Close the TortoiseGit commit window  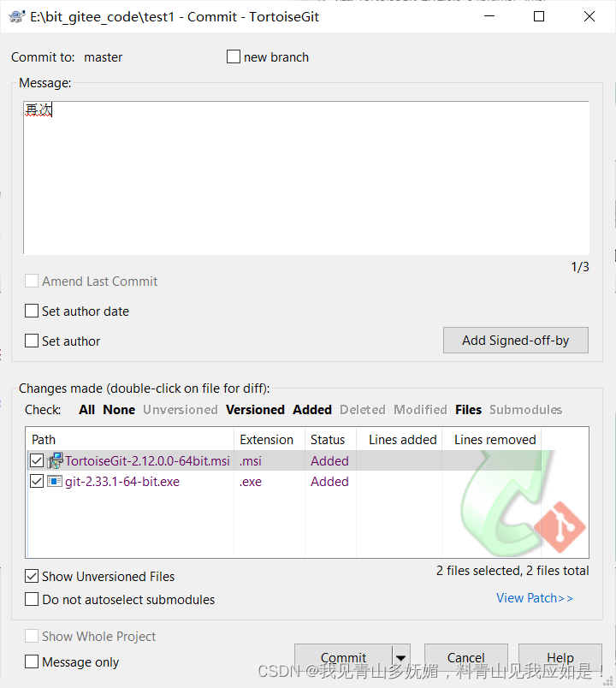589,16
